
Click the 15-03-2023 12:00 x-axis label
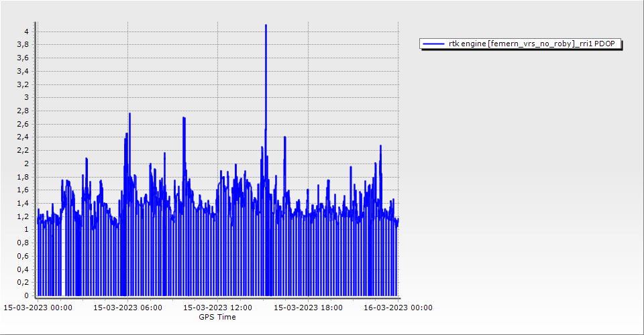pos(217,308)
